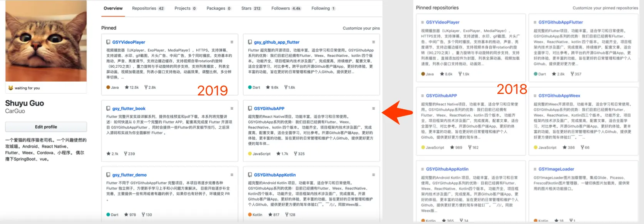Click grabber icon left of 2018 GSYGithubAppKotlin
The height and width of the screenshot is (224, 644).
(423, 169)
